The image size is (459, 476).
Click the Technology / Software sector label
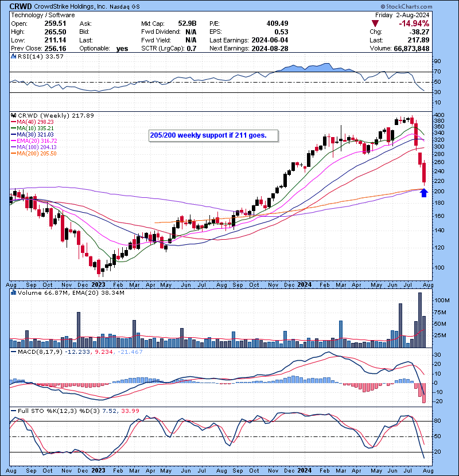tap(43, 15)
